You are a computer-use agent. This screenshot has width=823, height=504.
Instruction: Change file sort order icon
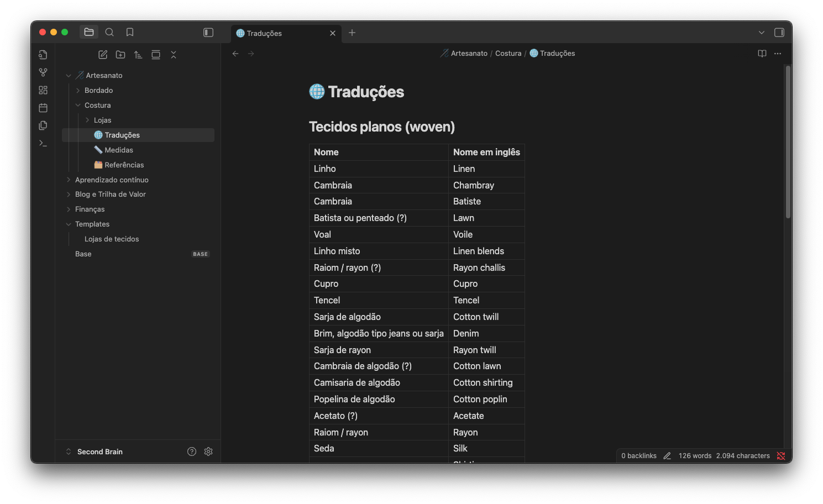click(x=138, y=55)
